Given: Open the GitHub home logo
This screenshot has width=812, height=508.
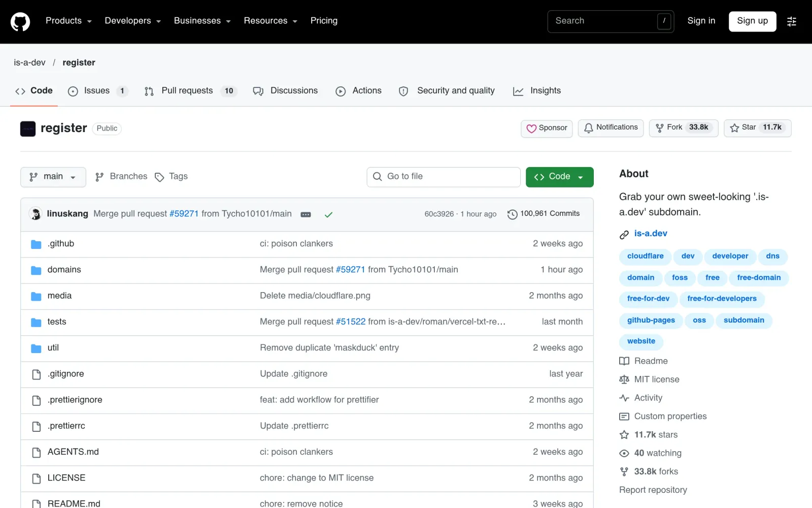Looking at the screenshot, I should tap(20, 22).
